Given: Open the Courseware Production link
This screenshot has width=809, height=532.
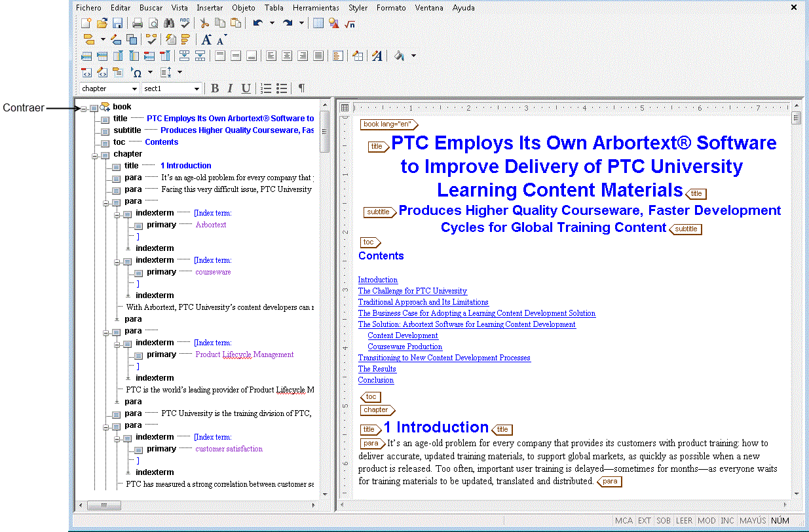Looking at the screenshot, I should tap(405, 347).
